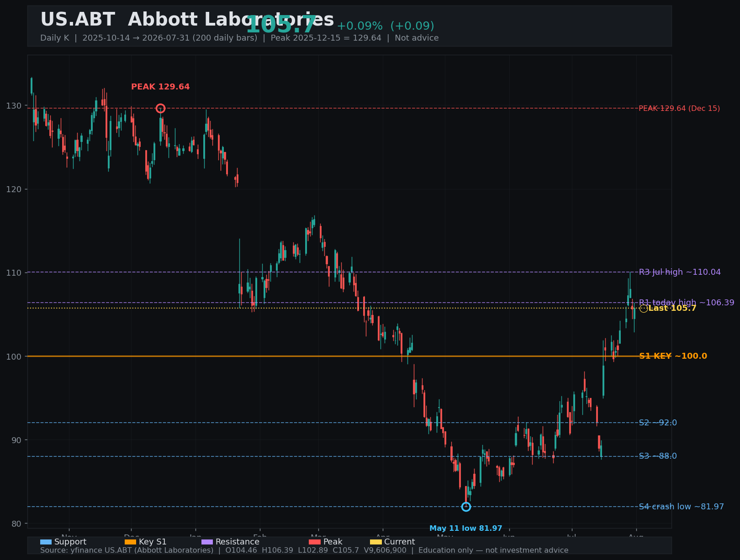Click the red Peak legend swatch

(315, 542)
